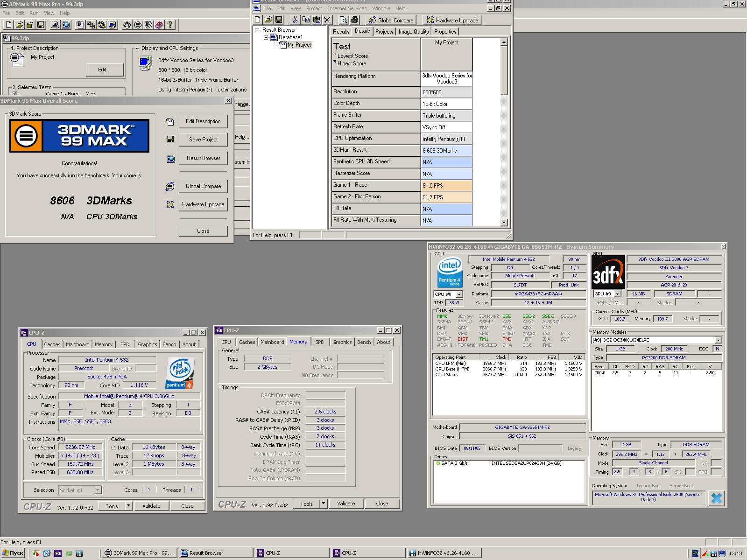This screenshot has height=560, width=747.
Task: Click the computer system info icon in 3DMark toolbar
Action: click(x=56, y=25)
